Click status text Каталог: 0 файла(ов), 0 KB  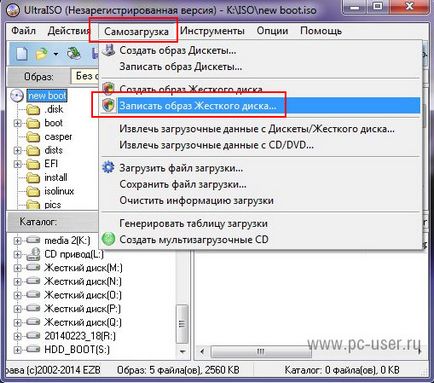(x=342, y=370)
